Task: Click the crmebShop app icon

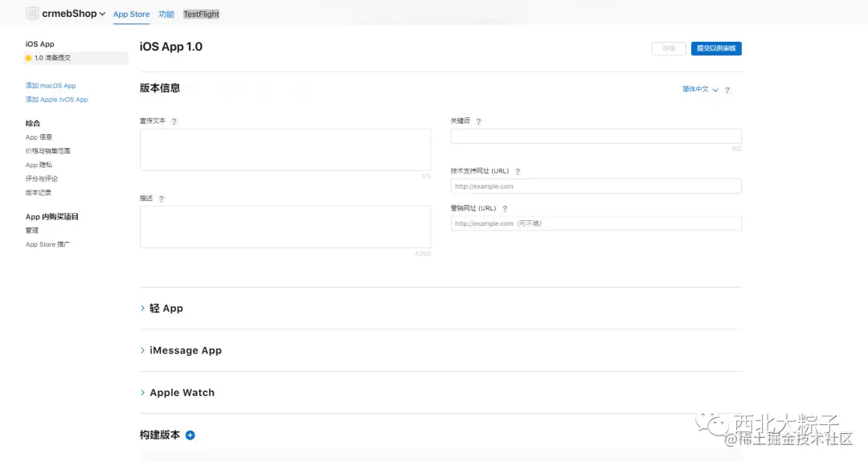Action: click(x=32, y=14)
